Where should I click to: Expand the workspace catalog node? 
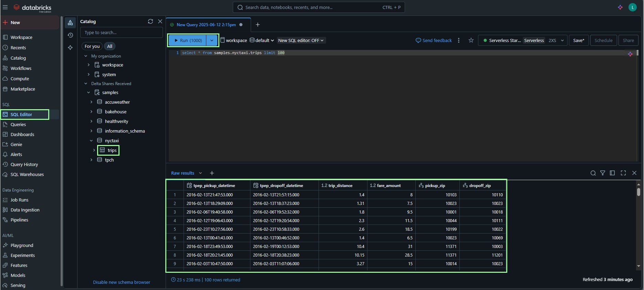(x=89, y=65)
